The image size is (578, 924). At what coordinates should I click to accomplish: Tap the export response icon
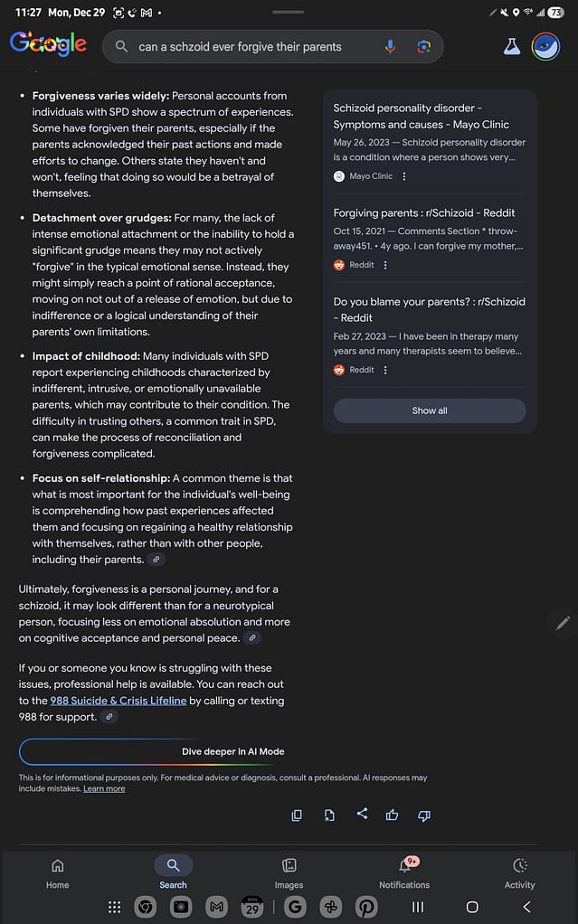click(x=328, y=815)
